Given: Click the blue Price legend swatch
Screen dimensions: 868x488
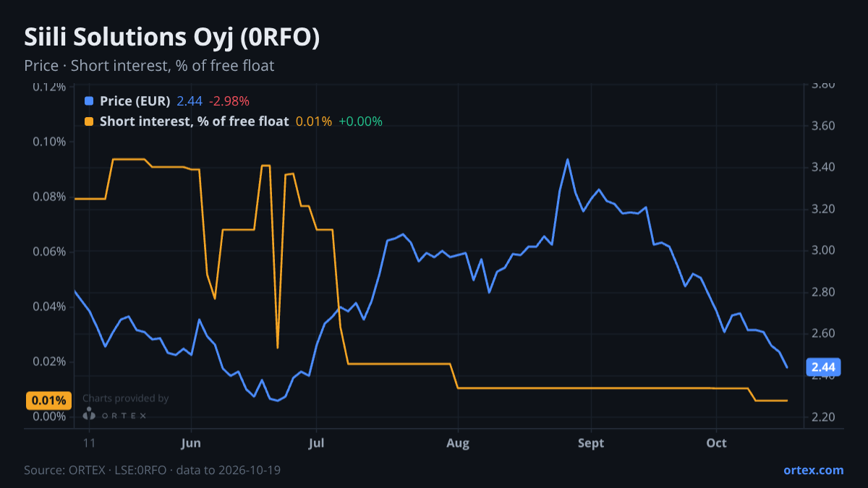Looking at the screenshot, I should point(90,101).
